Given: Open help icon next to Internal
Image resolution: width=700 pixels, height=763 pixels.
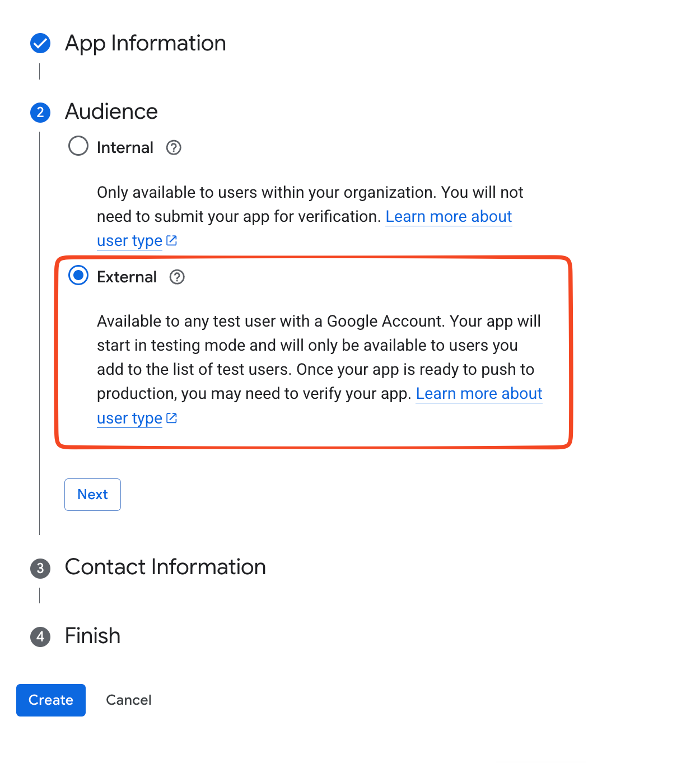Looking at the screenshot, I should pos(174,147).
